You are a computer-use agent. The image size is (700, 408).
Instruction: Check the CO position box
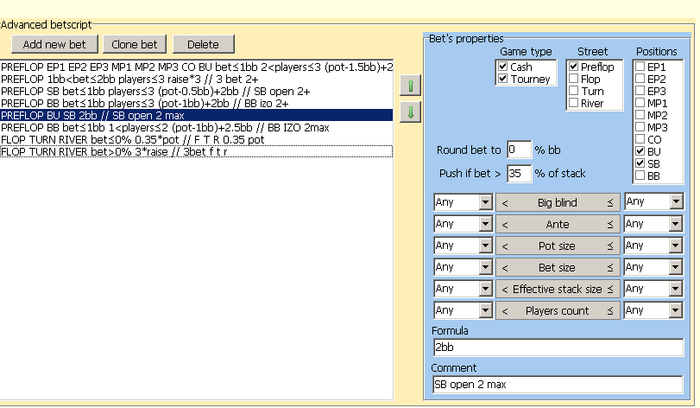pyautogui.click(x=640, y=139)
